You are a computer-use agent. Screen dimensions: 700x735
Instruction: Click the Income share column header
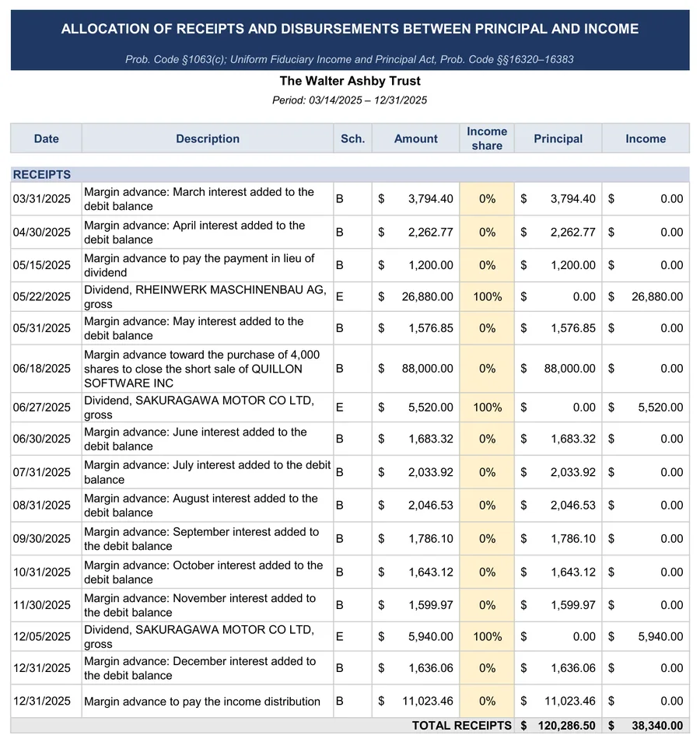coord(487,138)
